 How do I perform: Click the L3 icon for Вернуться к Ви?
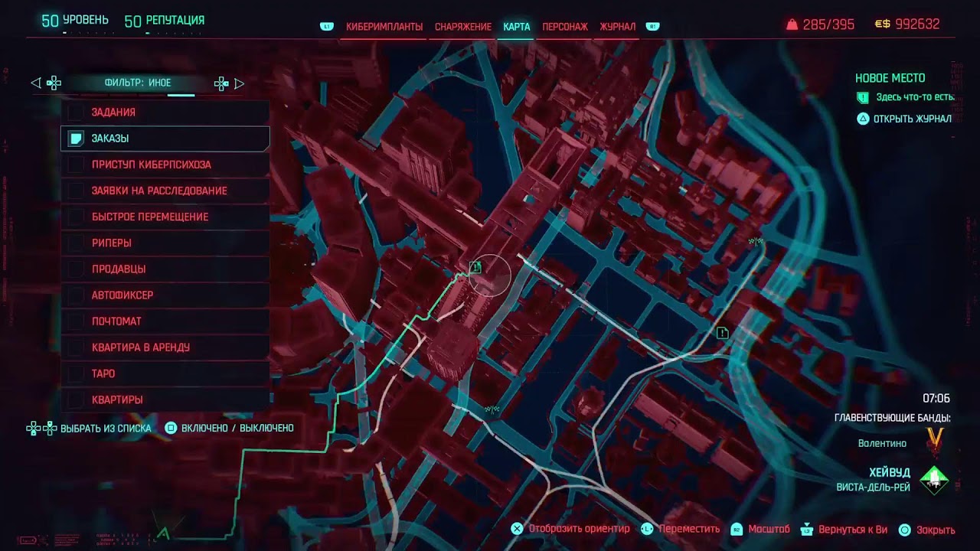pyautogui.click(x=806, y=529)
